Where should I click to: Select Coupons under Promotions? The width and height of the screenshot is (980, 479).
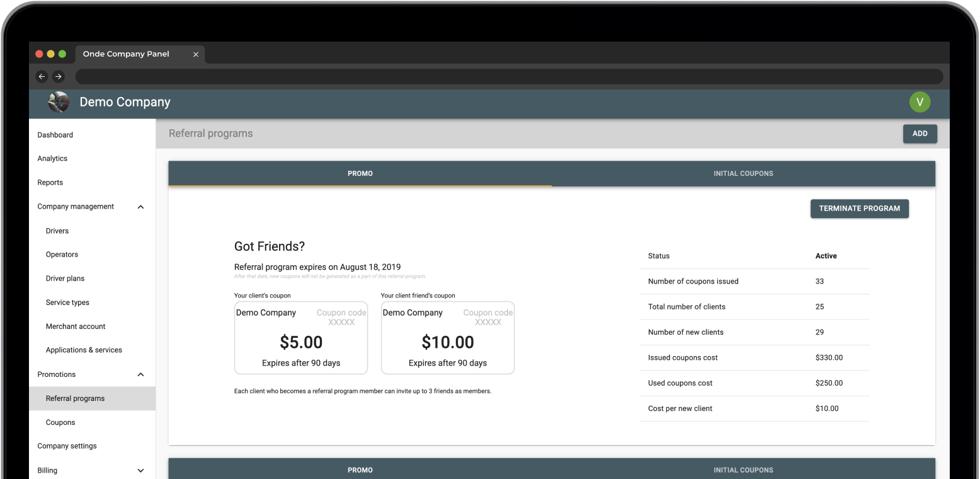pos(60,422)
